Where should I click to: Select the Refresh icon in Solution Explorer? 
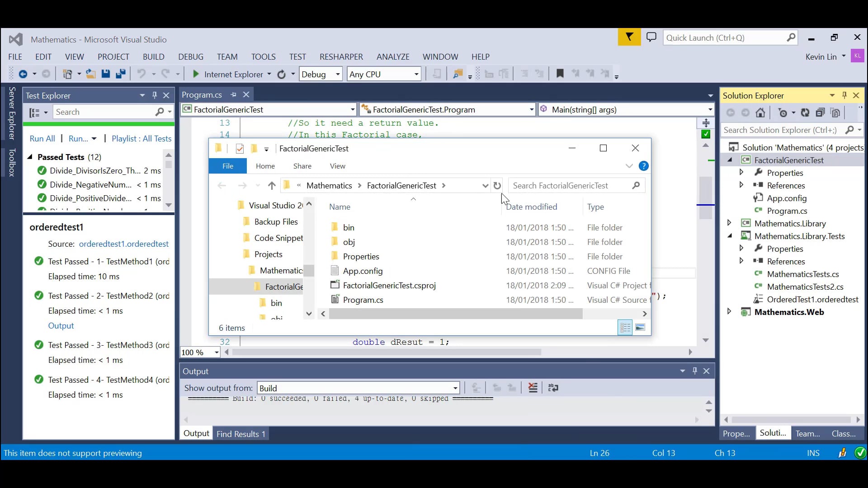click(x=805, y=113)
